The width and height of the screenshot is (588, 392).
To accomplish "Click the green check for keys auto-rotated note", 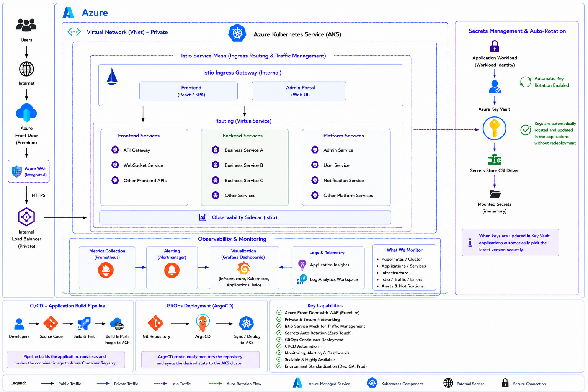I will point(526,130).
